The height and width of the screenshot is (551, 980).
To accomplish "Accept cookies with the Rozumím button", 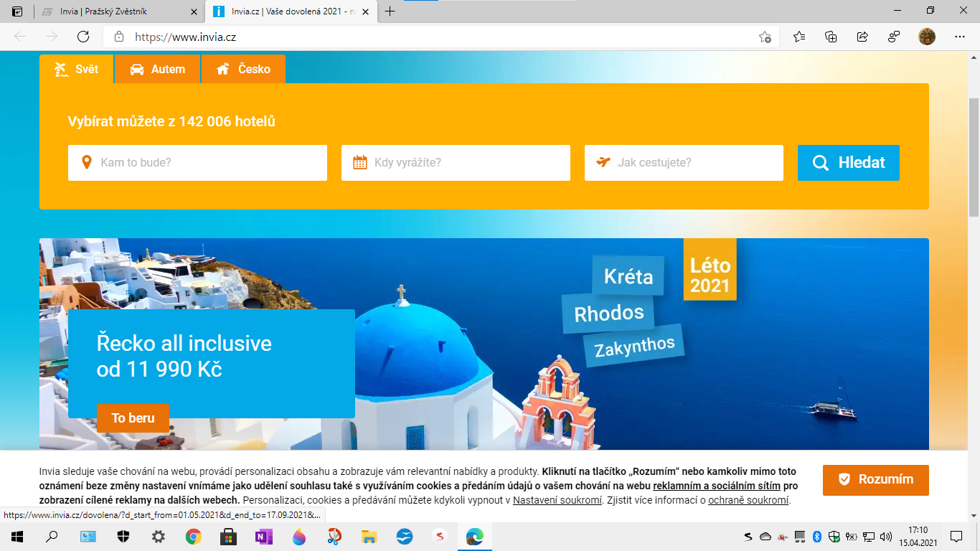I will click(875, 481).
